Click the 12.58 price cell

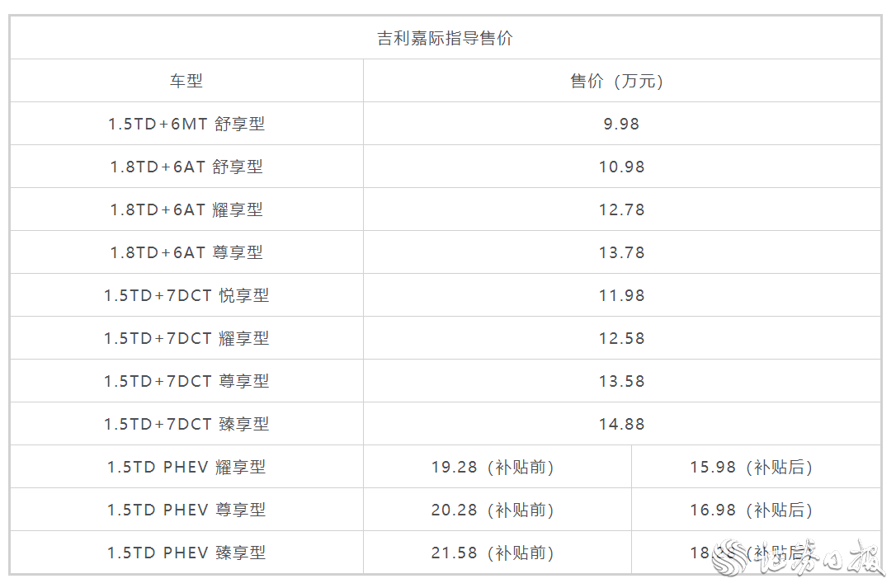(621, 338)
